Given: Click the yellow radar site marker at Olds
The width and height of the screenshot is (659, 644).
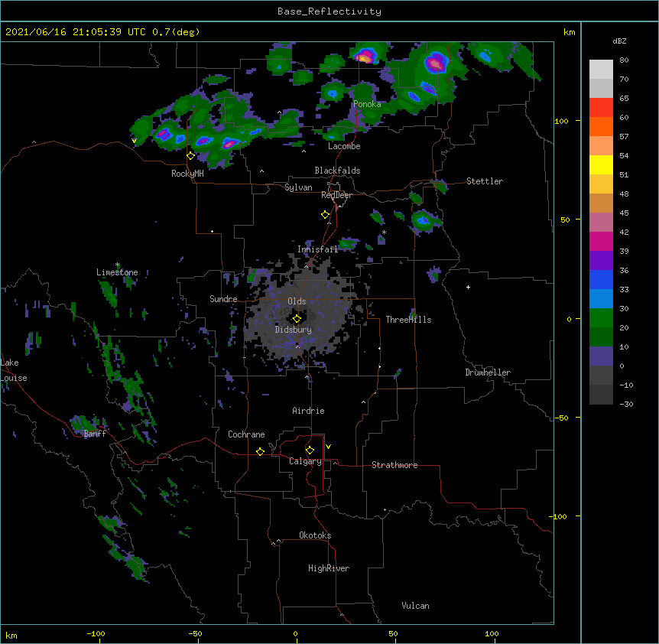Looking at the screenshot, I should [x=297, y=319].
